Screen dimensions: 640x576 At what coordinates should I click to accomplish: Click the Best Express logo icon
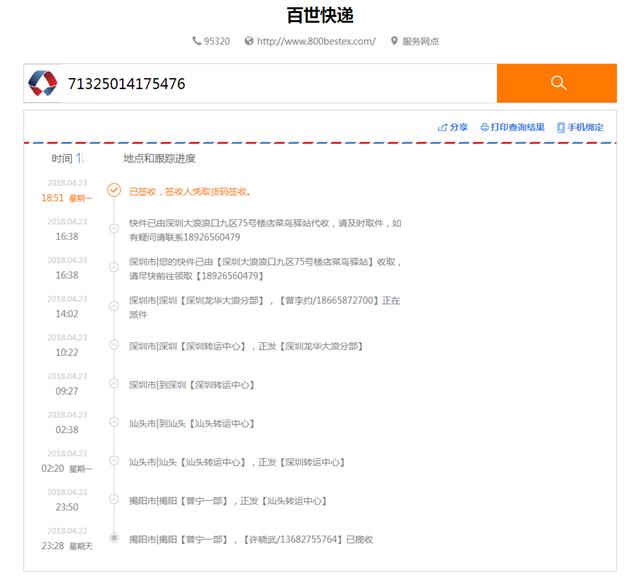pyautogui.click(x=42, y=83)
